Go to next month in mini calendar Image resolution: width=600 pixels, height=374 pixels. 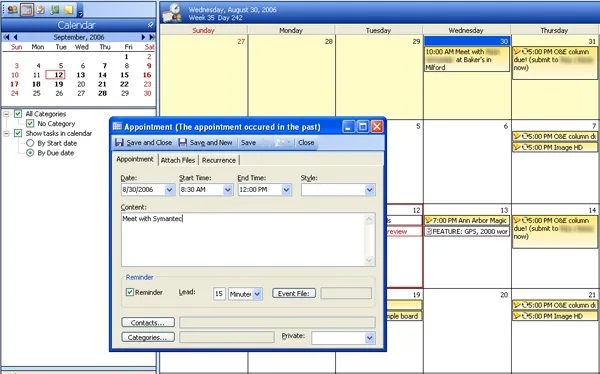click(x=143, y=37)
